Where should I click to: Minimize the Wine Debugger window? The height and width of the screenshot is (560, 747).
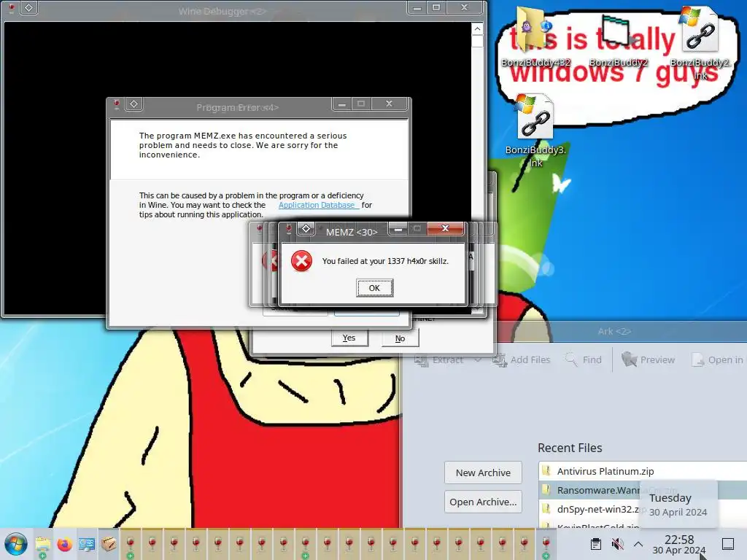tap(417, 7)
